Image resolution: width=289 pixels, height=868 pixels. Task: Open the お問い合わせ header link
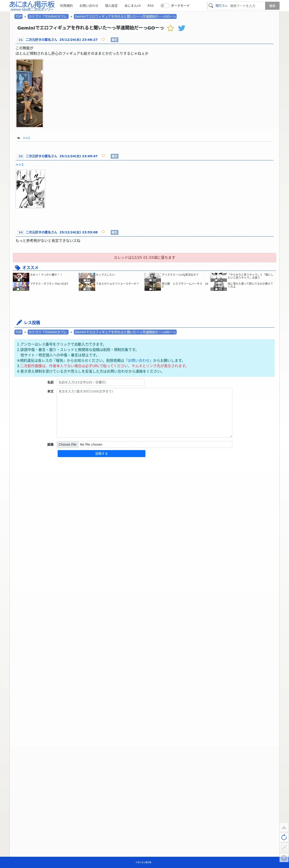click(x=89, y=6)
